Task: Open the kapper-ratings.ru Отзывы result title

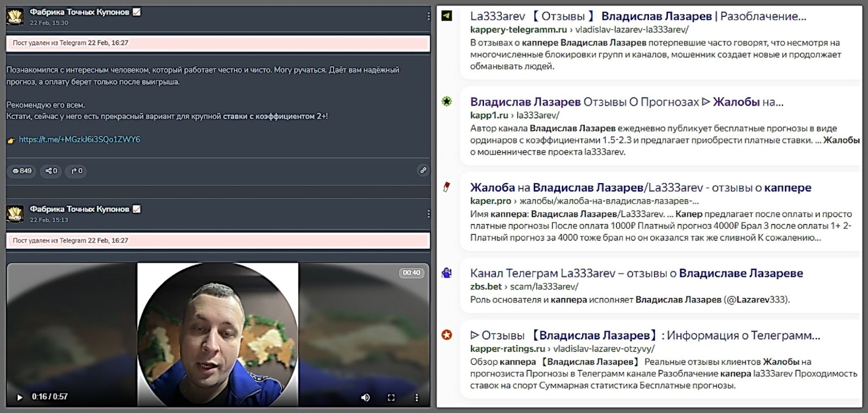Action: [x=644, y=335]
